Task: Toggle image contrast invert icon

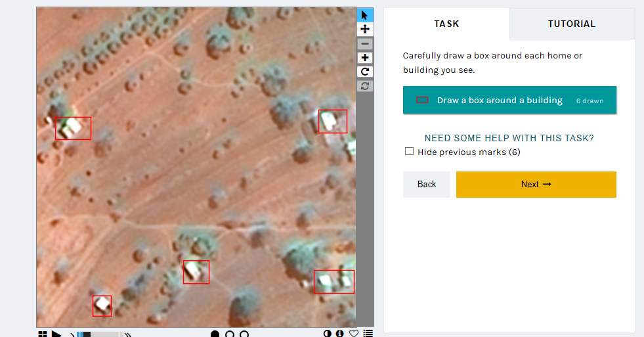Action: 328,334
